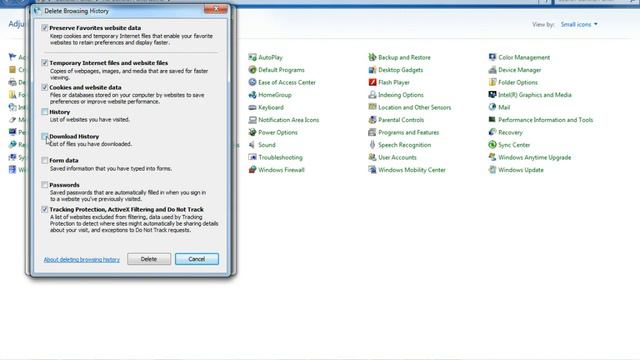The image size is (640, 360).
Task: Open the Flash Player text link
Action: point(394,82)
